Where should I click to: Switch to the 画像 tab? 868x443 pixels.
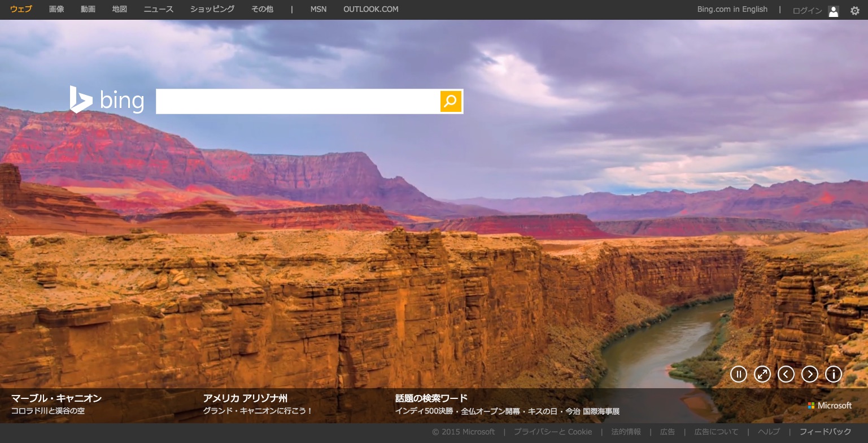click(x=56, y=9)
